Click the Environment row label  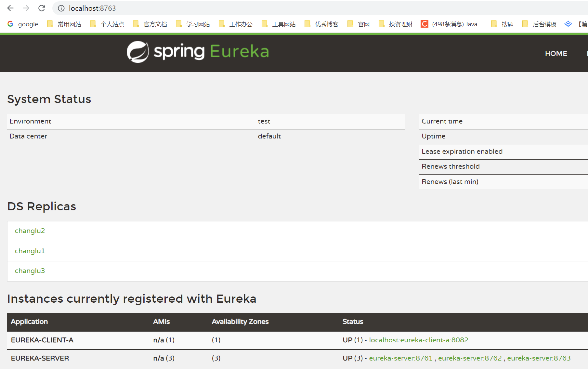coord(30,121)
